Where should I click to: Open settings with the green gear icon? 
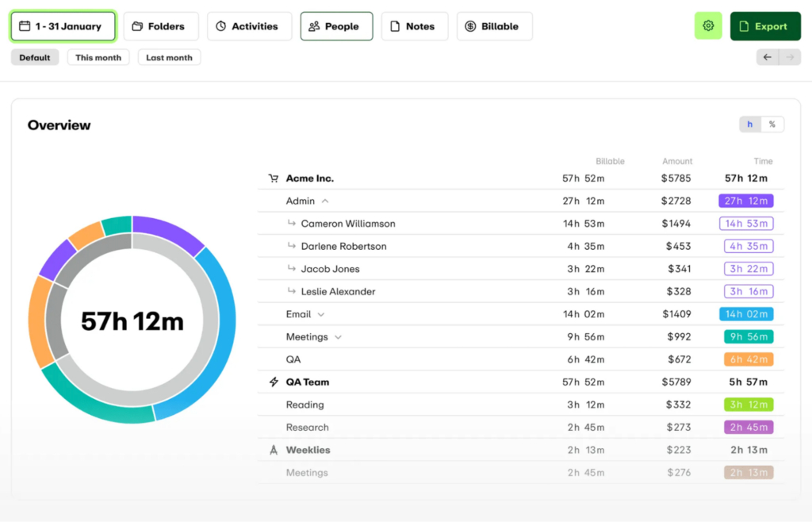point(708,26)
